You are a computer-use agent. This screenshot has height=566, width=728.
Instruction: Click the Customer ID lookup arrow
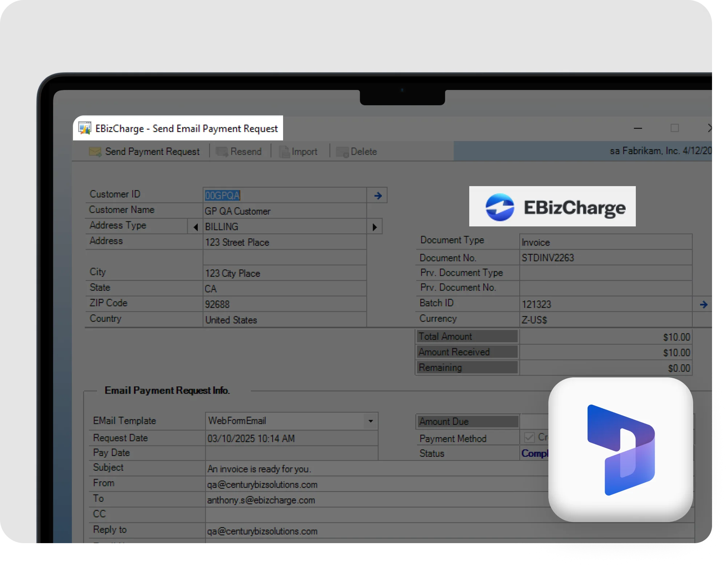point(377,196)
